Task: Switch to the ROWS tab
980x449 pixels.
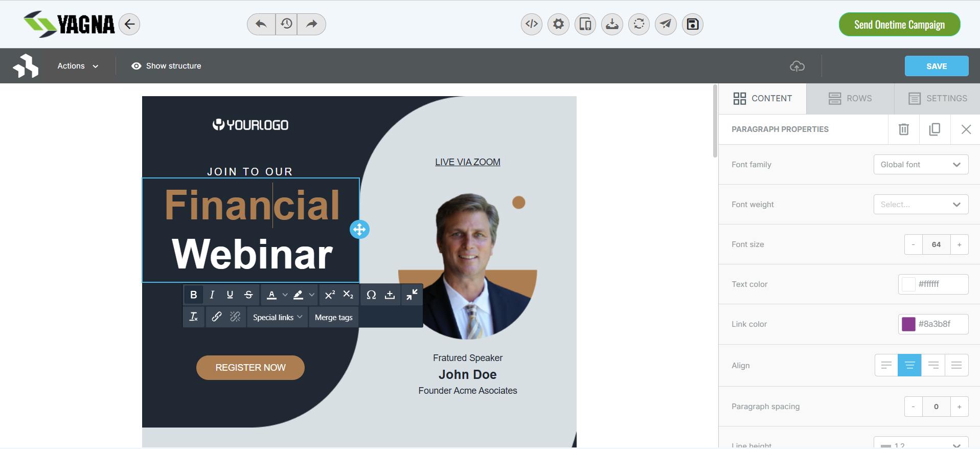Action: [x=850, y=98]
